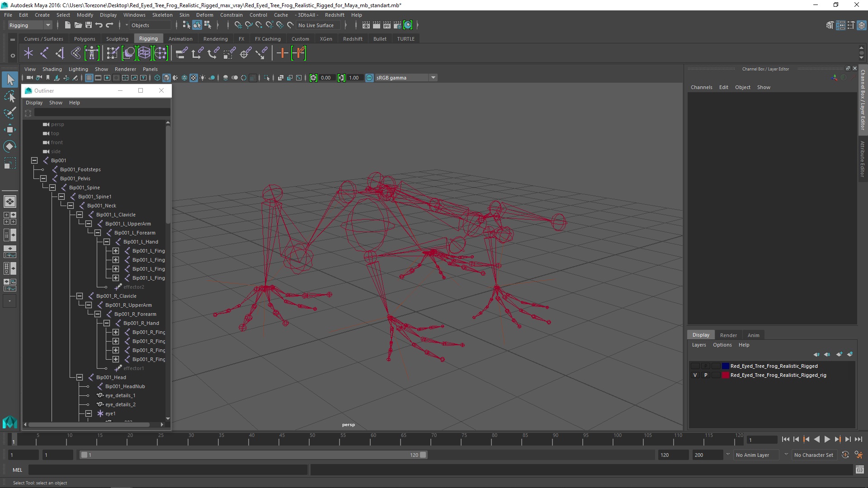Toggle auto keyframe icon
The width and height of the screenshot is (868, 488).
coord(845,455)
